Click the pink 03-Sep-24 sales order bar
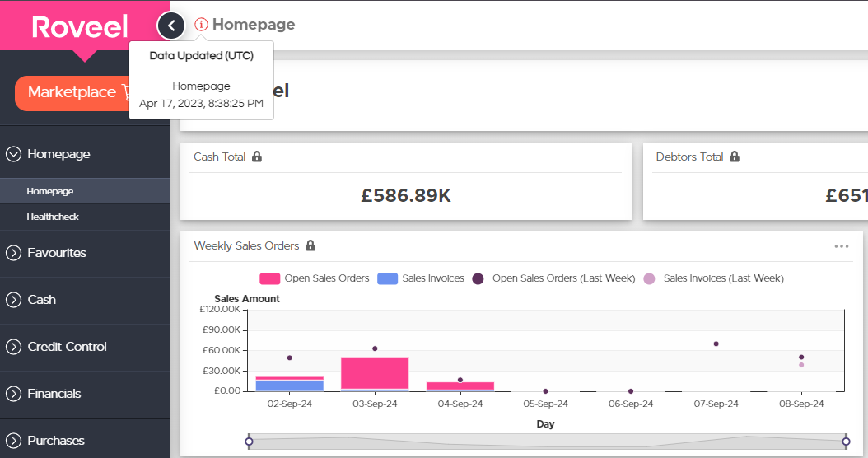Screen dimensions: 868x458 point(375,373)
